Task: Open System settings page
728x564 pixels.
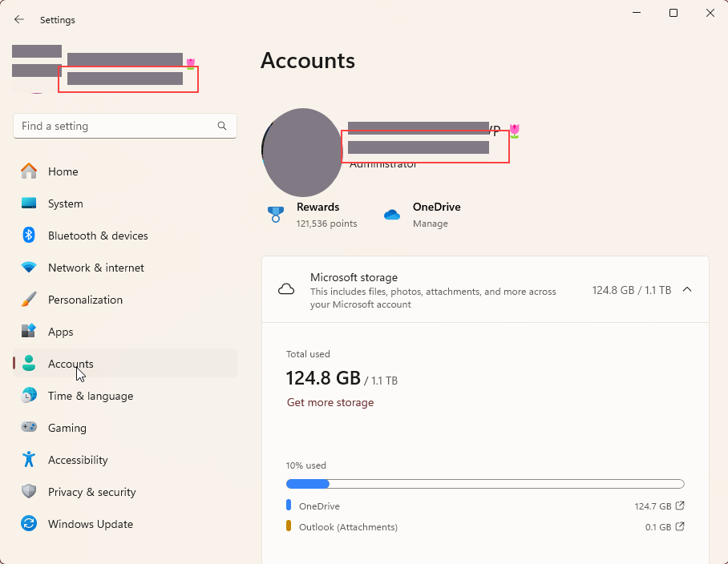Action: pos(125,203)
